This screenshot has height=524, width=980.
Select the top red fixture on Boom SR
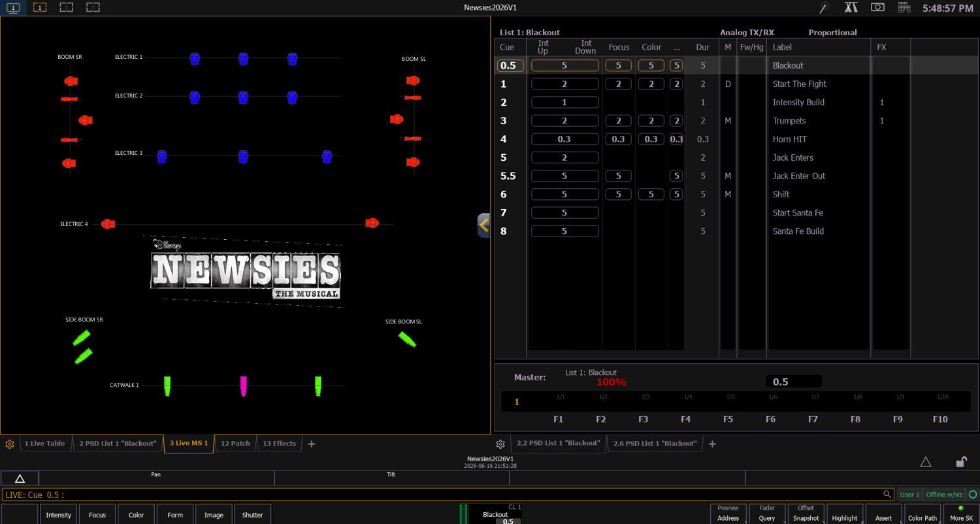pyautogui.click(x=71, y=81)
